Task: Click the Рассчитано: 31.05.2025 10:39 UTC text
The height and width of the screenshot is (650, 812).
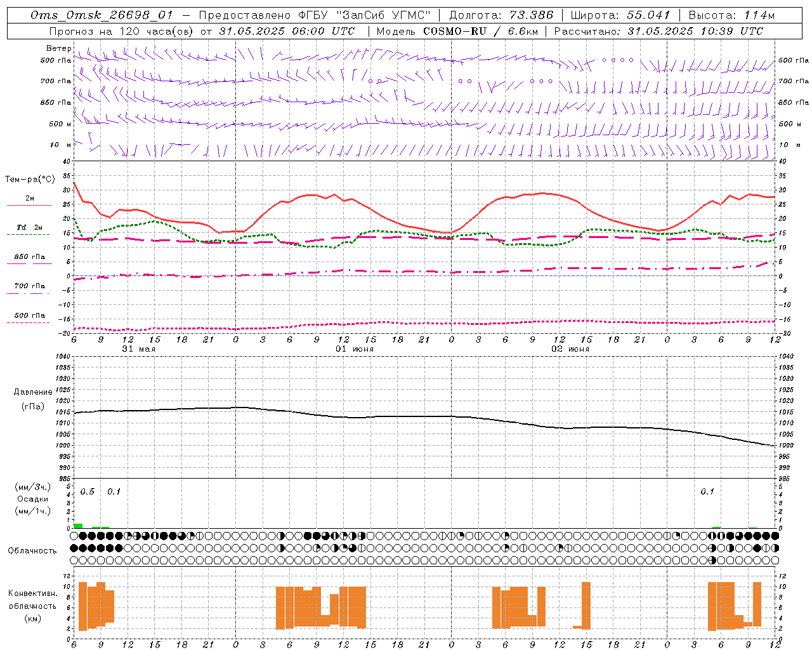Action: [x=658, y=31]
